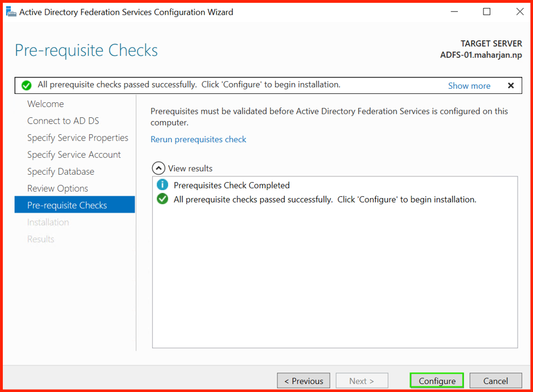Open Specify Service Properties step
Image resolution: width=533 pixels, height=392 pixels.
coord(78,138)
